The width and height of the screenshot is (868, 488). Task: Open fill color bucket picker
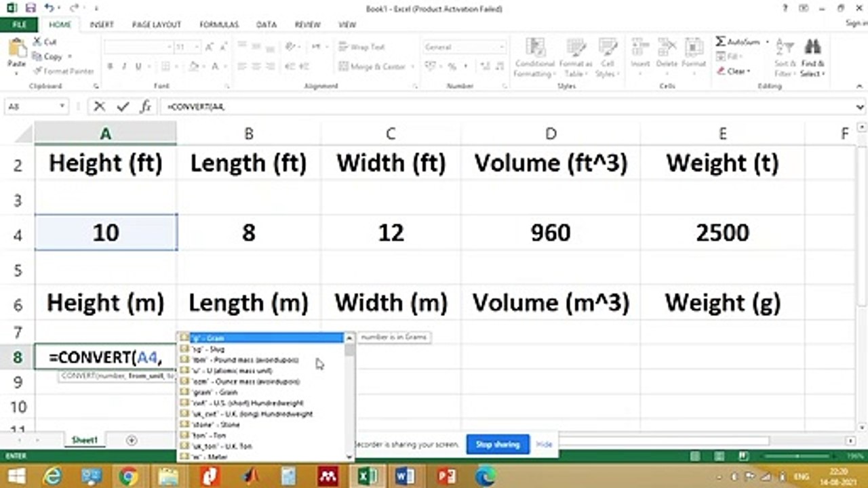point(193,66)
